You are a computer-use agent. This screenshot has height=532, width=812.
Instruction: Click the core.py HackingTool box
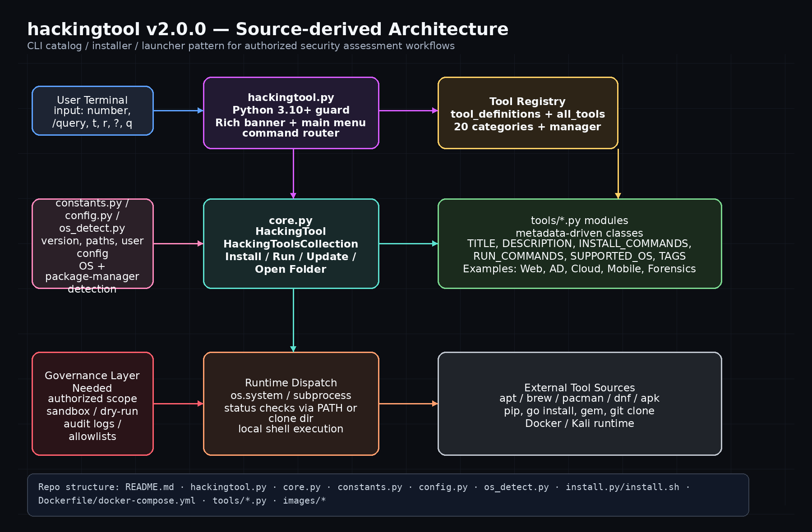[291, 243]
